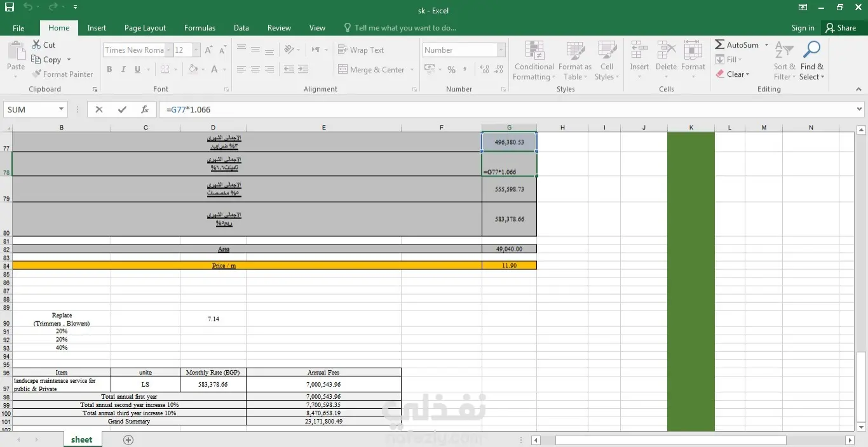Click the Fill Color bucket icon
The width and height of the screenshot is (868, 447).
coord(193,69)
